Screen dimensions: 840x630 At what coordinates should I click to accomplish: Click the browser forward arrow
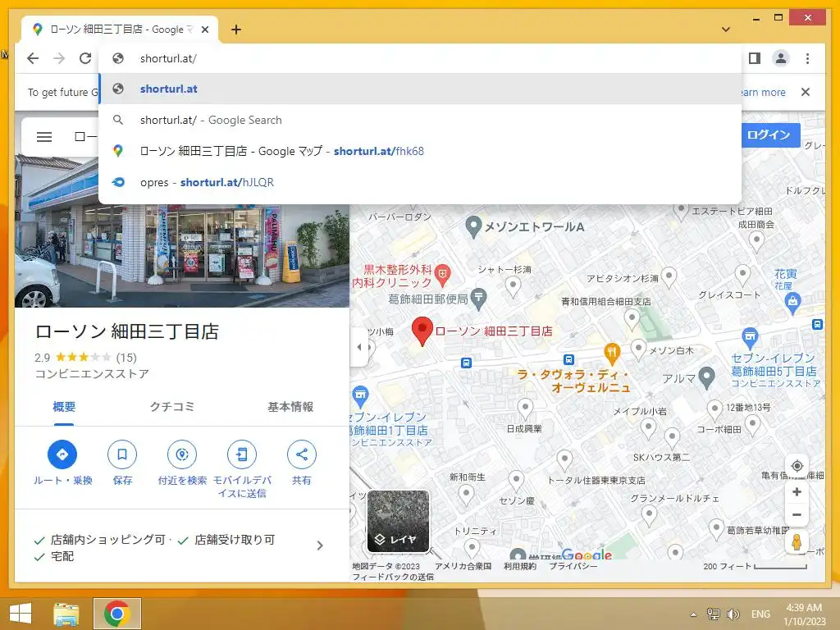pos(59,58)
